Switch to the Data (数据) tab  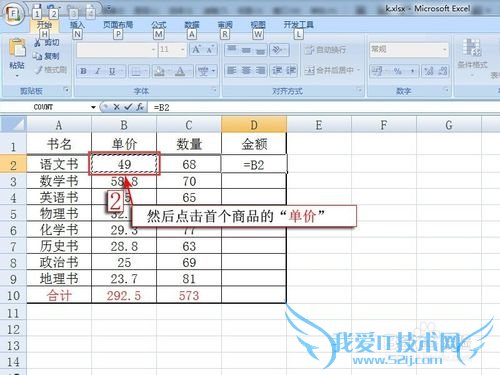192,24
